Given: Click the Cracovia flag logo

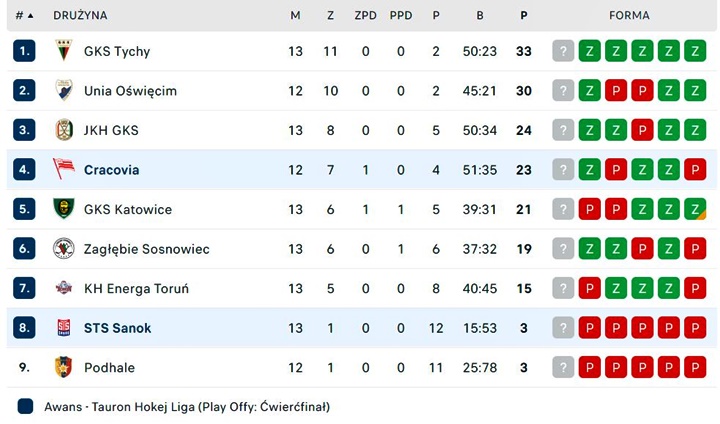Looking at the screenshot, I should point(64,169).
